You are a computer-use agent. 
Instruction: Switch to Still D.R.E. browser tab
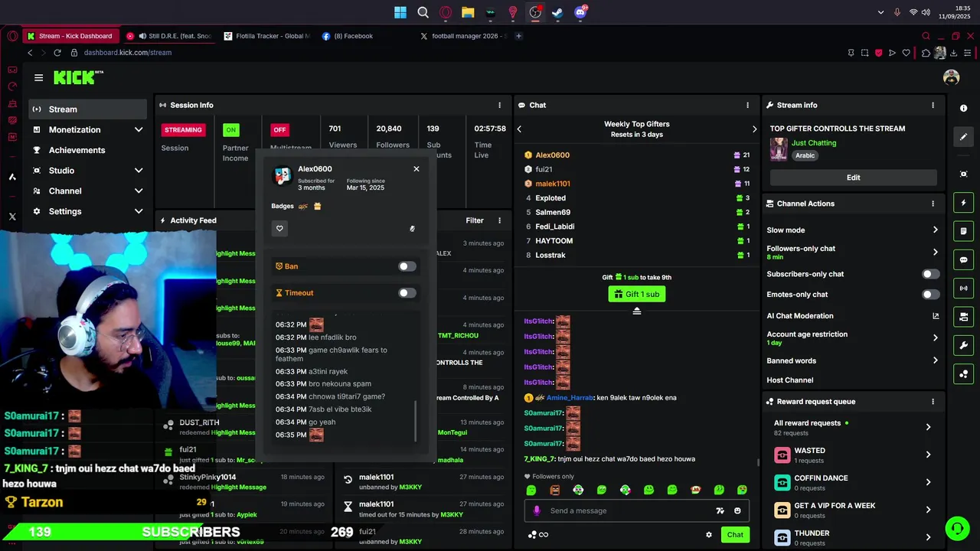click(168, 36)
